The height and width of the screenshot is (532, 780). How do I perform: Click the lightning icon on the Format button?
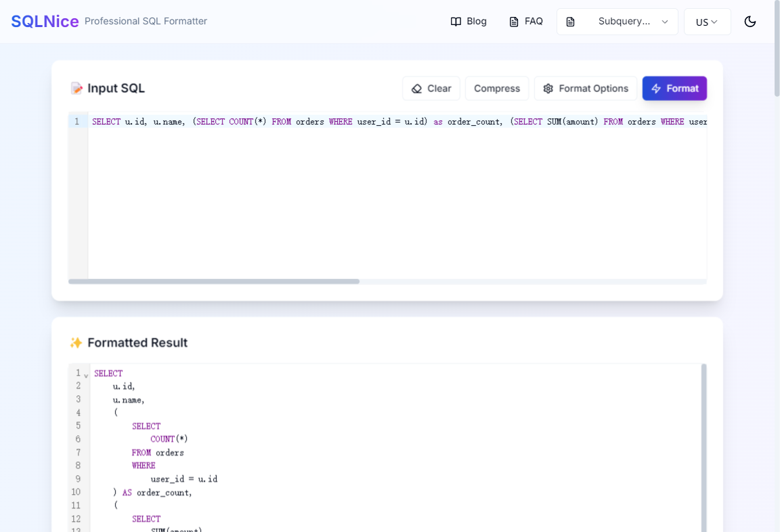click(x=657, y=88)
